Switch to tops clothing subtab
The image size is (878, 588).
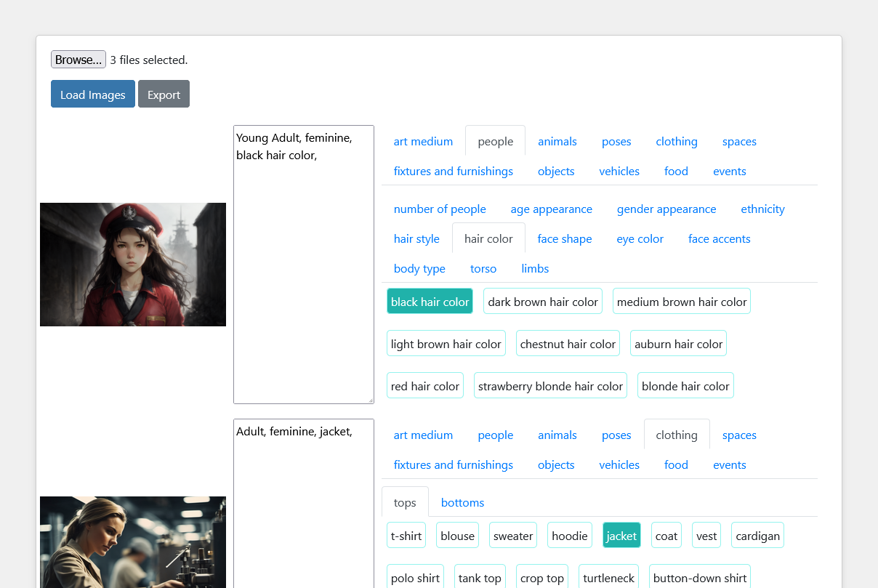(x=405, y=502)
